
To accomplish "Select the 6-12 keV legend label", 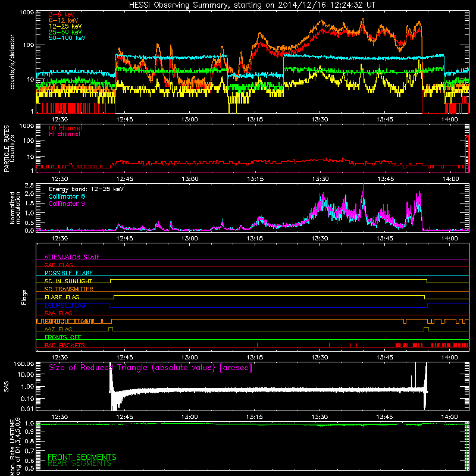I will [x=64, y=20].
